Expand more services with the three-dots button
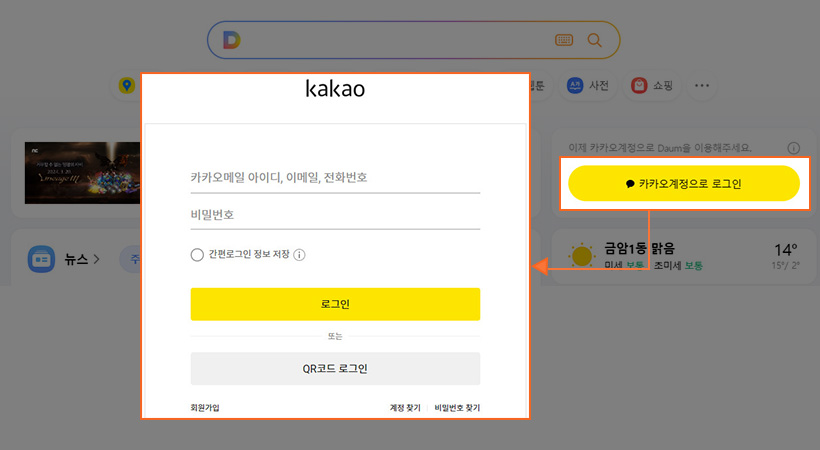The height and width of the screenshot is (450, 820). coord(702,86)
